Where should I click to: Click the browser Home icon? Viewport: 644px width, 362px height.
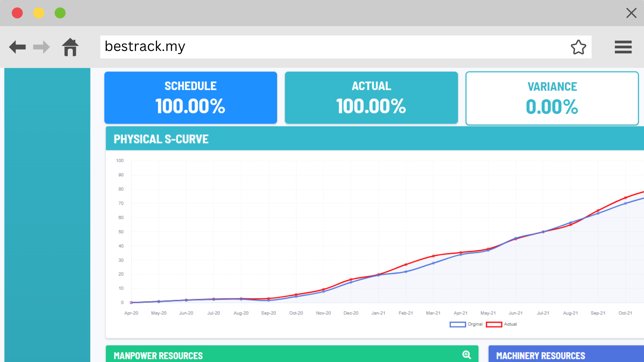[70, 47]
